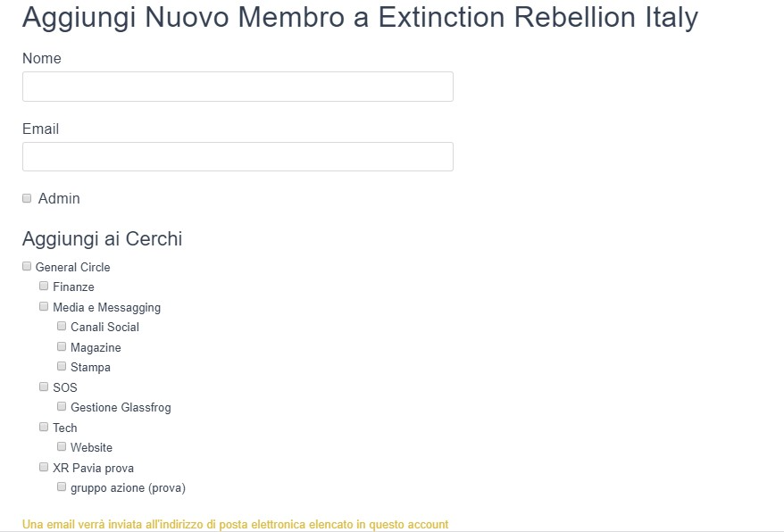Enable the Admin checkbox
Viewport: 784px width, 532px height.
(27, 198)
